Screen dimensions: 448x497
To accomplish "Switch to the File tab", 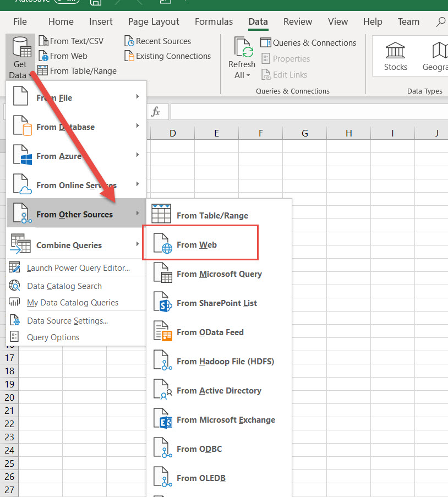I will 20,21.
